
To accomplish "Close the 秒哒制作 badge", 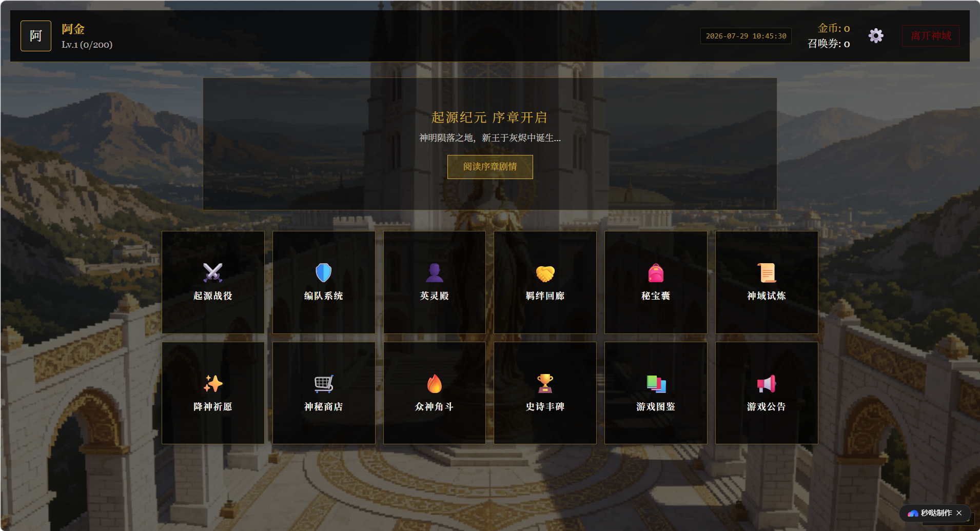I will click(x=959, y=513).
